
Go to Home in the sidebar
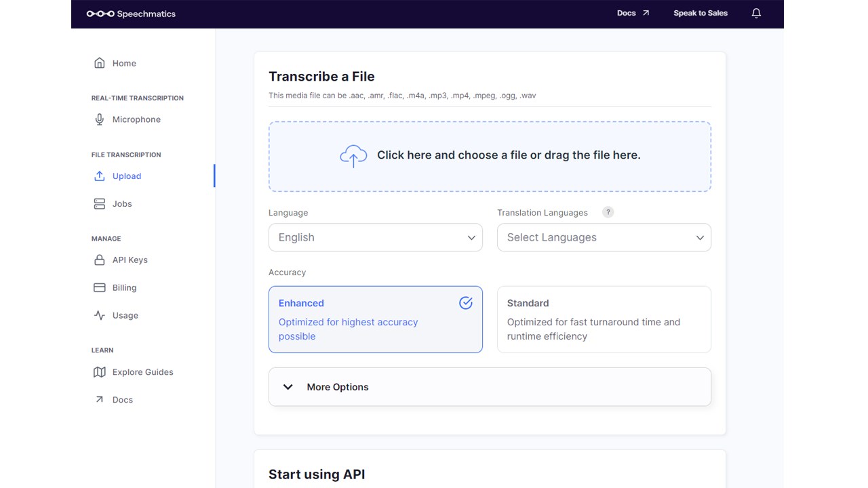tap(124, 63)
